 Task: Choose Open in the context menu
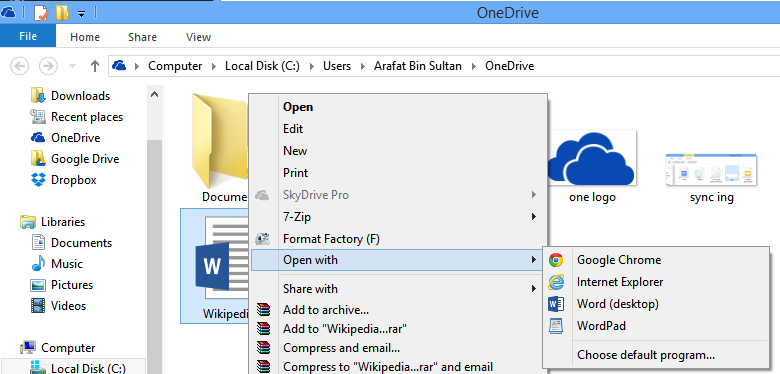398,107
